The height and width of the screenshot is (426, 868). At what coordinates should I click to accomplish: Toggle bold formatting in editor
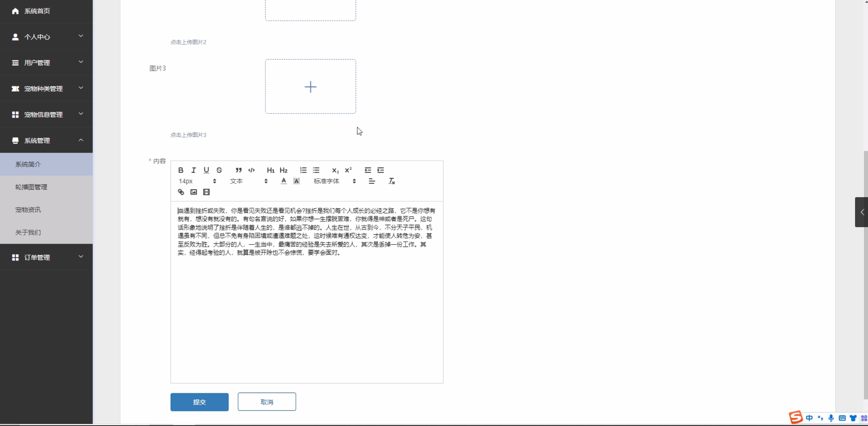click(x=181, y=170)
